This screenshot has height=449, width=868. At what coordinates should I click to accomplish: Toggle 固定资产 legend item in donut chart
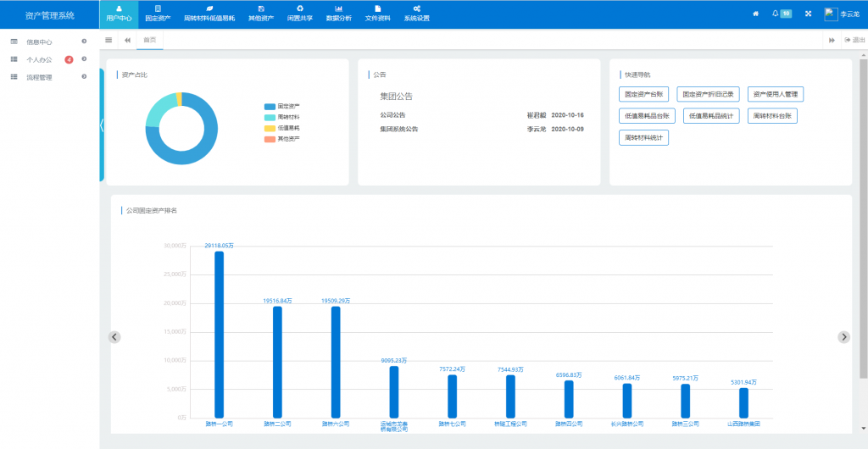pyautogui.click(x=282, y=106)
